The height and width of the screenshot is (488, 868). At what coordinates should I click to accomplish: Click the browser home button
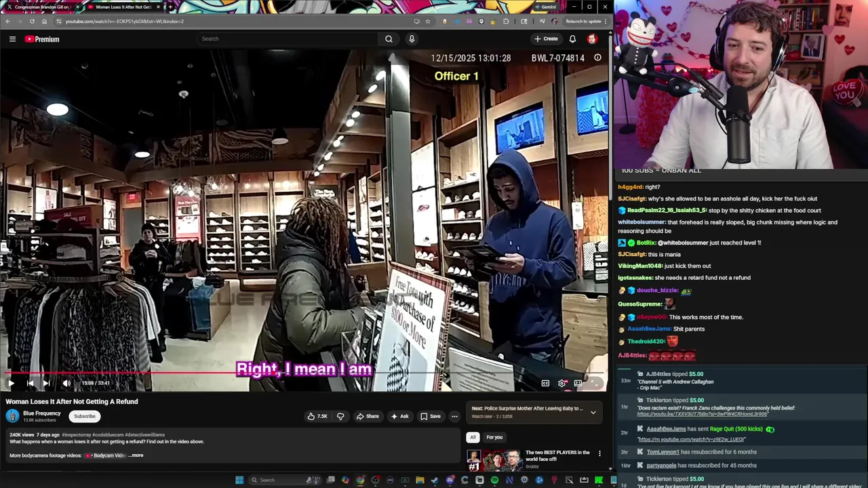pyautogui.click(x=44, y=21)
